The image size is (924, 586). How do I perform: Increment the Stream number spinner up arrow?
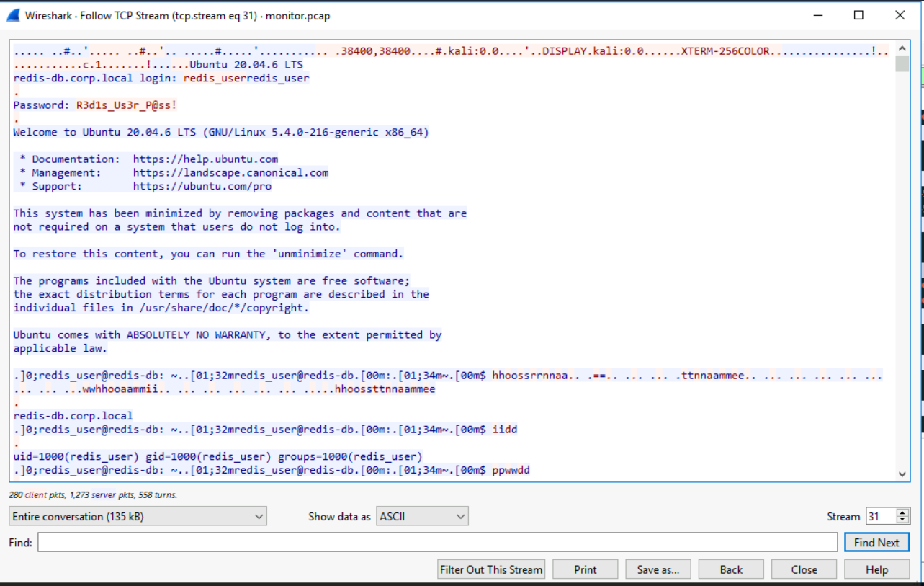(x=902, y=512)
